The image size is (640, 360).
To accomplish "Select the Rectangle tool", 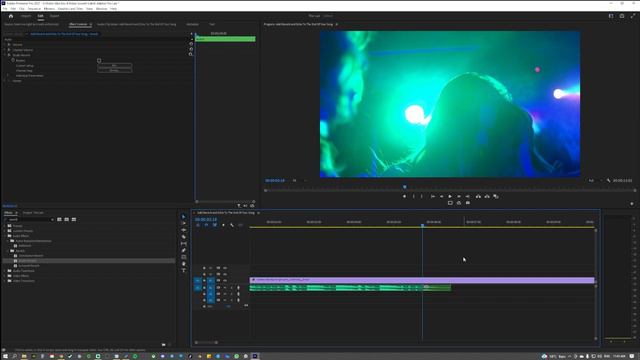I will (184, 257).
